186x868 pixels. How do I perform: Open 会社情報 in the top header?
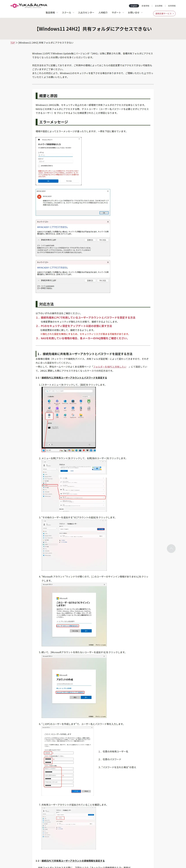tap(159, 6)
